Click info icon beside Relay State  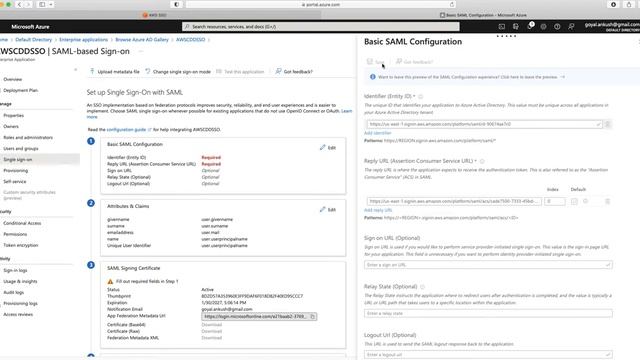coord(422,287)
